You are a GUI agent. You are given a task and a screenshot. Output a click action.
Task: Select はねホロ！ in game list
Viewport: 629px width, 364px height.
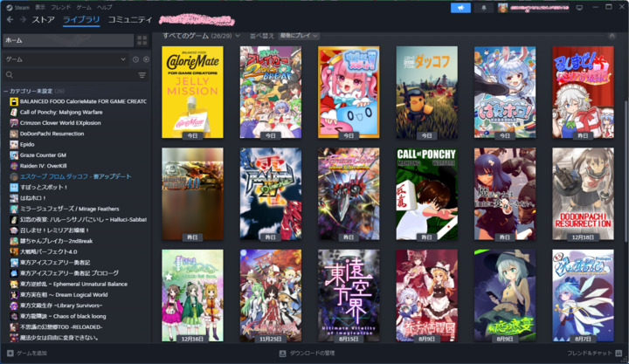(x=28, y=198)
